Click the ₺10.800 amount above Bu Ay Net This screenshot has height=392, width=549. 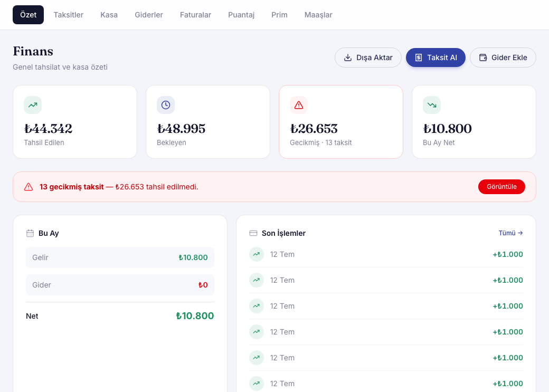click(x=448, y=128)
